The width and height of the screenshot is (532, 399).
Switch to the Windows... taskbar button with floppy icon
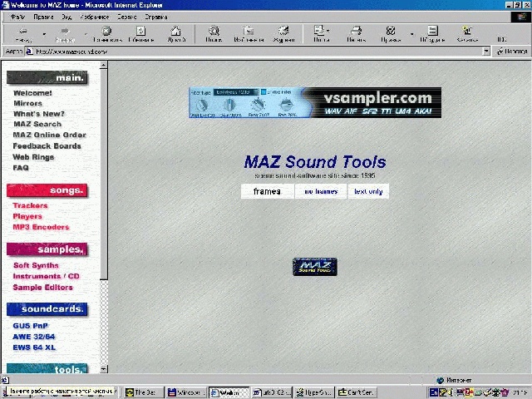[x=186, y=392]
